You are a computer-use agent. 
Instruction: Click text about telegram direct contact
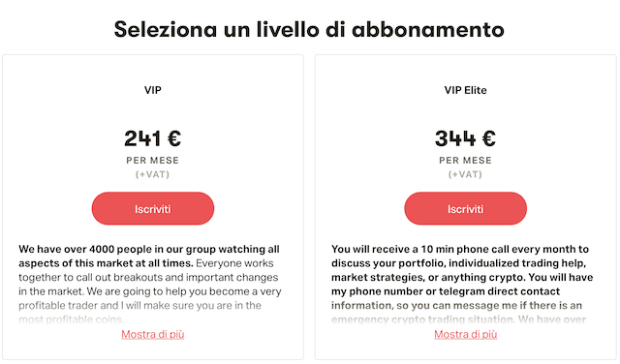pos(446,291)
